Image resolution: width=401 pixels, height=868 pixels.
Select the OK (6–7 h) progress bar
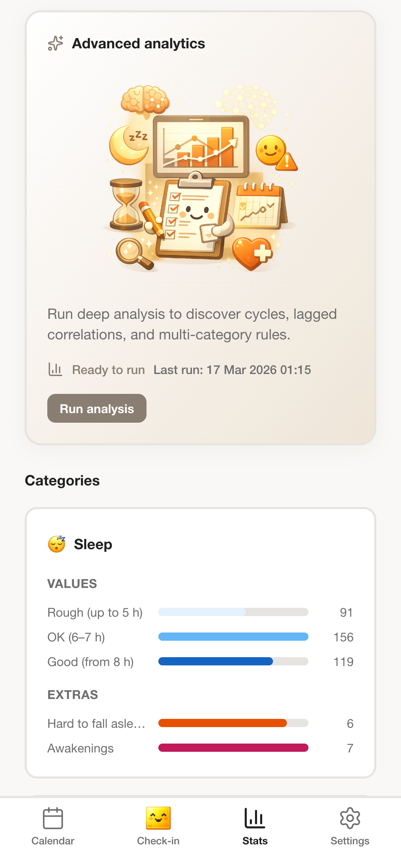233,637
